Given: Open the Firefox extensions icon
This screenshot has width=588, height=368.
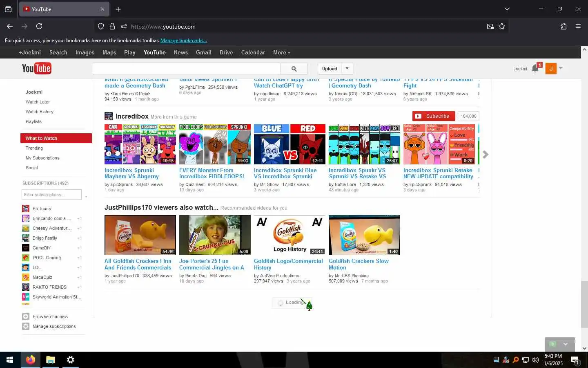Looking at the screenshot, I should 563,26.
